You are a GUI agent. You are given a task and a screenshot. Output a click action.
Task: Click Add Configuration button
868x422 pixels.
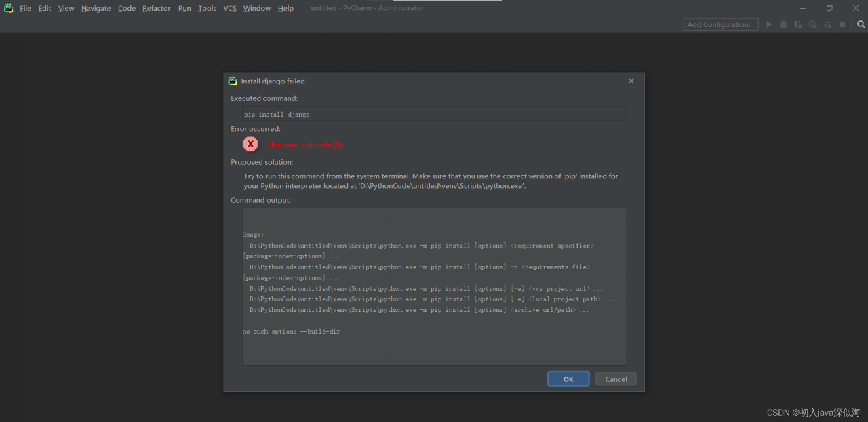point(720,24)
